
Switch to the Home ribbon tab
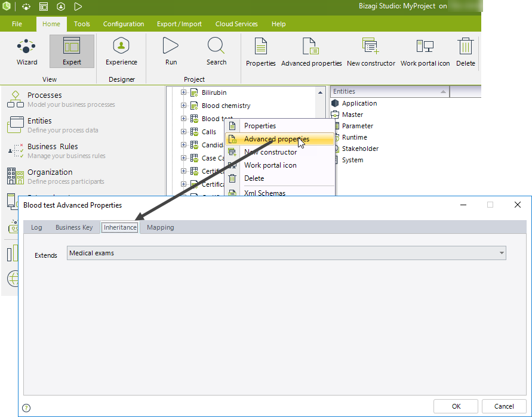[x=51, y=24]
